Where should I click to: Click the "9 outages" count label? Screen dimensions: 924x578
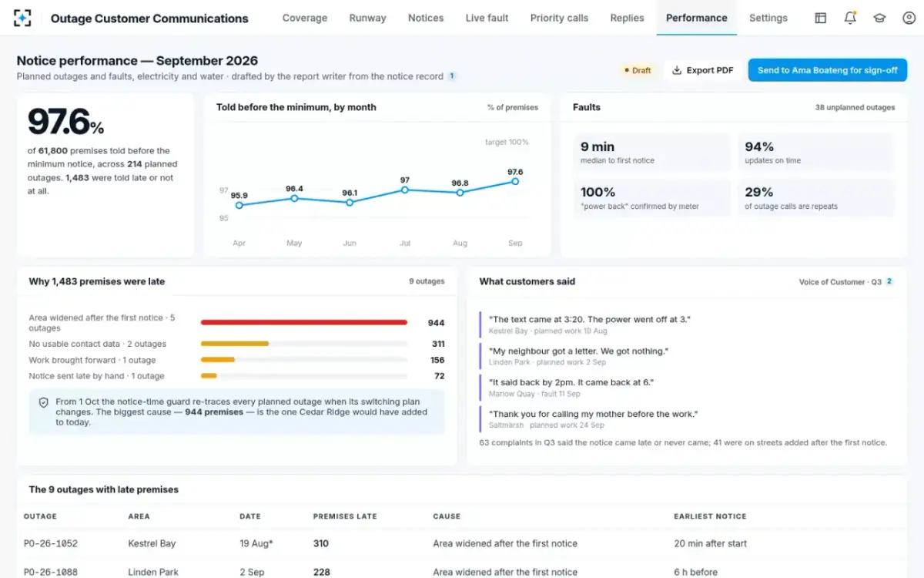[x=427, y=282]
